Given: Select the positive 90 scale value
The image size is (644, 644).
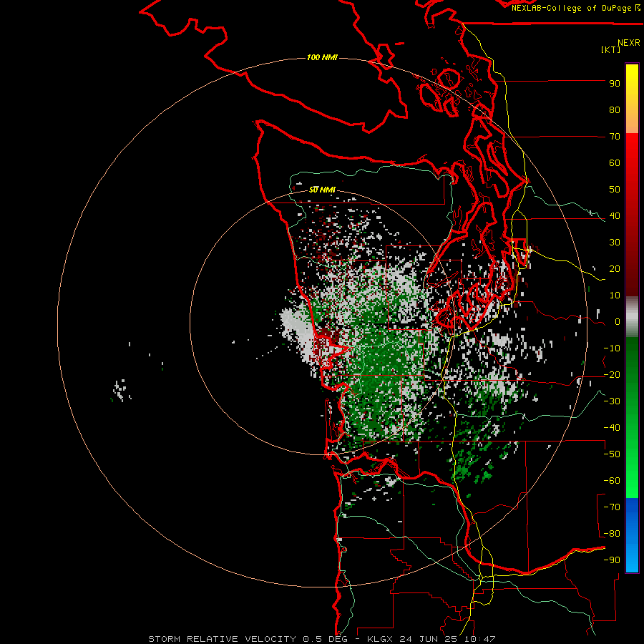Looking at the screenshot, I should click(x=615, y=84).
